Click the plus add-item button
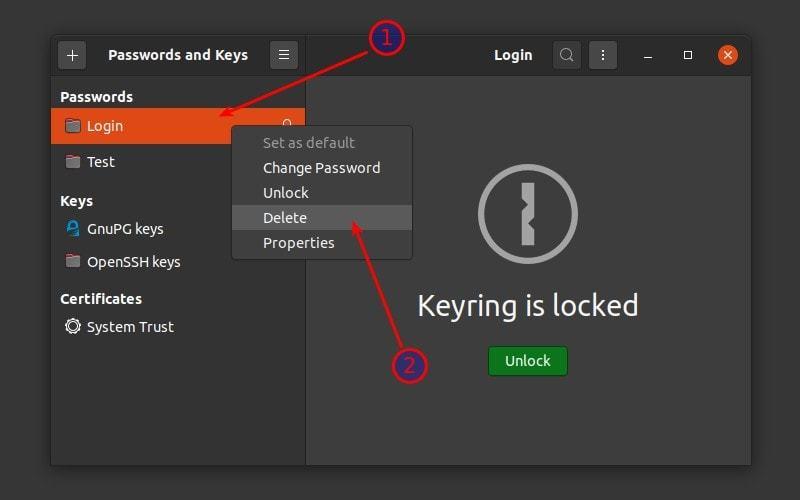The width and height of the screenshot is (800, 500). tap(72, 55)
